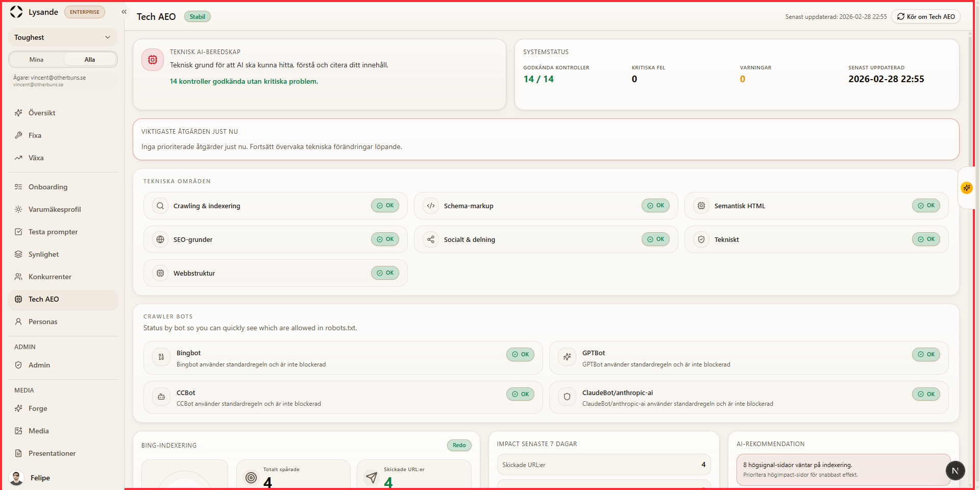Click the red Teknisk AI-beredskap chip icon
The height and width of the screenshot is (490, 980).
153,60
